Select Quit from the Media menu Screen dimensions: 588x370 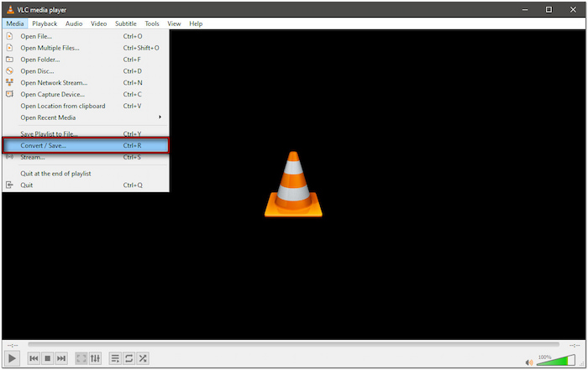coord(27,185)
